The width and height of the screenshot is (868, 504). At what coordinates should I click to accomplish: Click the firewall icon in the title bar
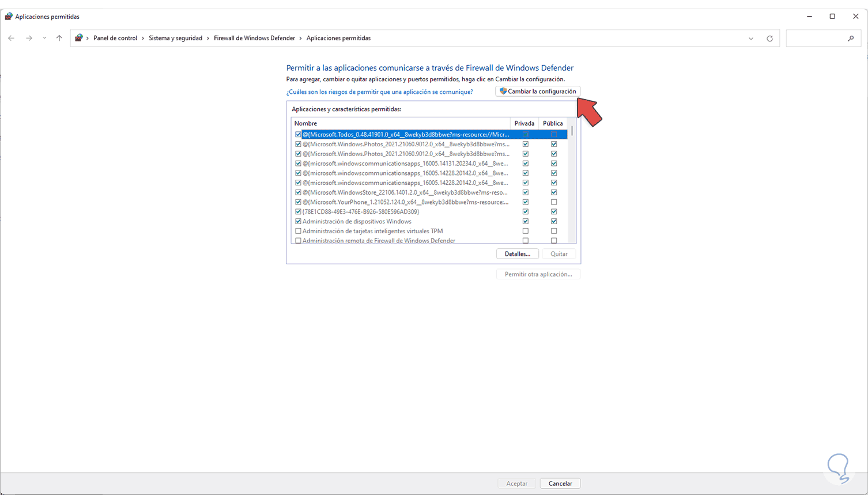pos(8,17)
